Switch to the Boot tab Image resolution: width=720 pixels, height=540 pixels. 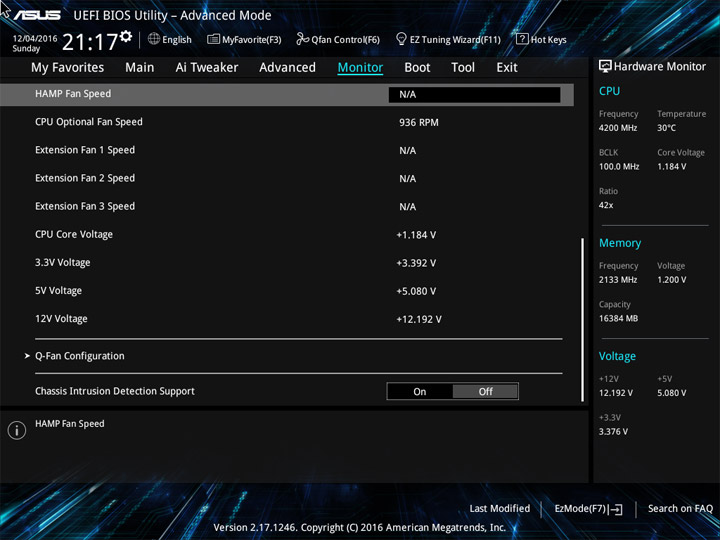[x=417, y=68]
